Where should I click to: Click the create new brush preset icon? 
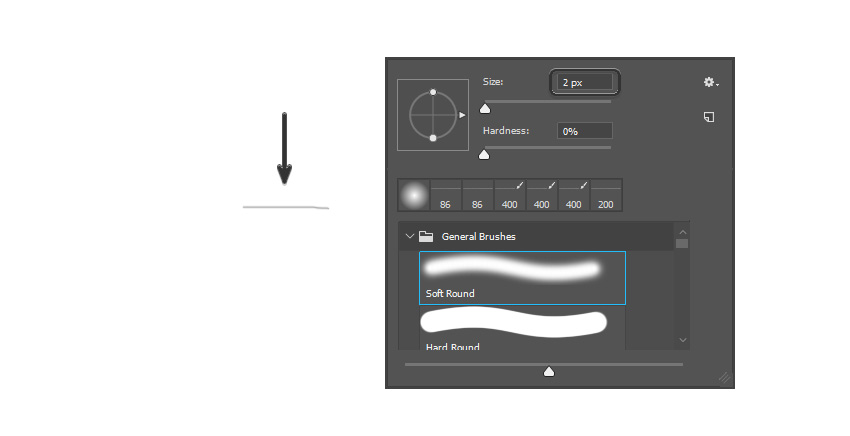coord(709,117)
